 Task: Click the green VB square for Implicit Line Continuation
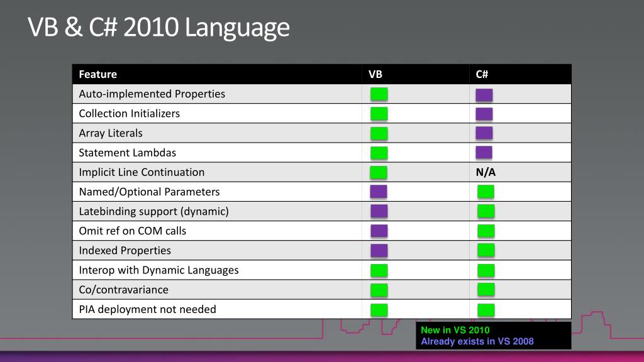pyautogui.click(x=378, y=172)
